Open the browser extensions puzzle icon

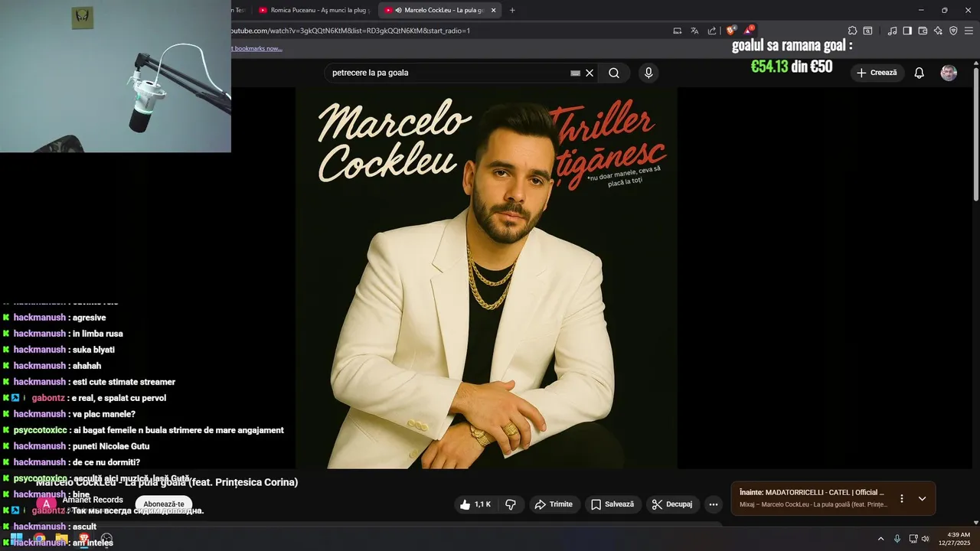click(x=852, y=31)
